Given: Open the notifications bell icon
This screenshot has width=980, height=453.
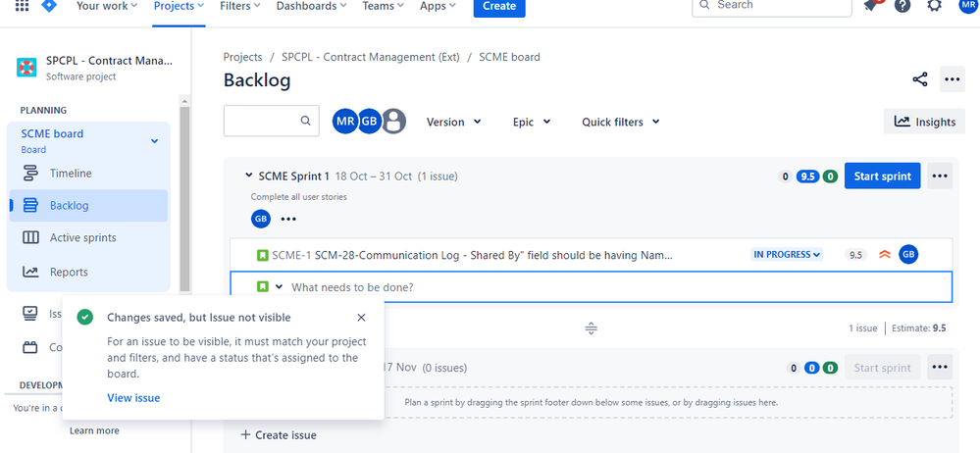Looking at the screenshot, I should pos(871,6).
